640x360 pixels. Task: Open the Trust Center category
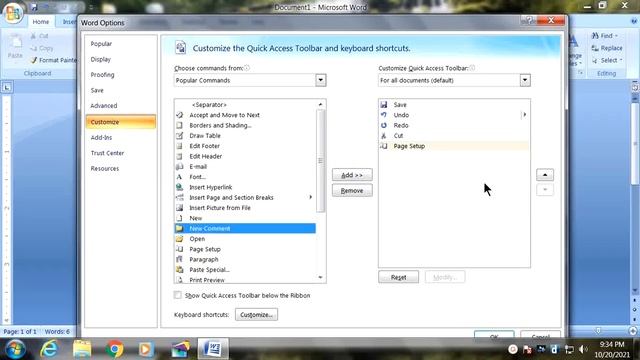tap(121, 153)
